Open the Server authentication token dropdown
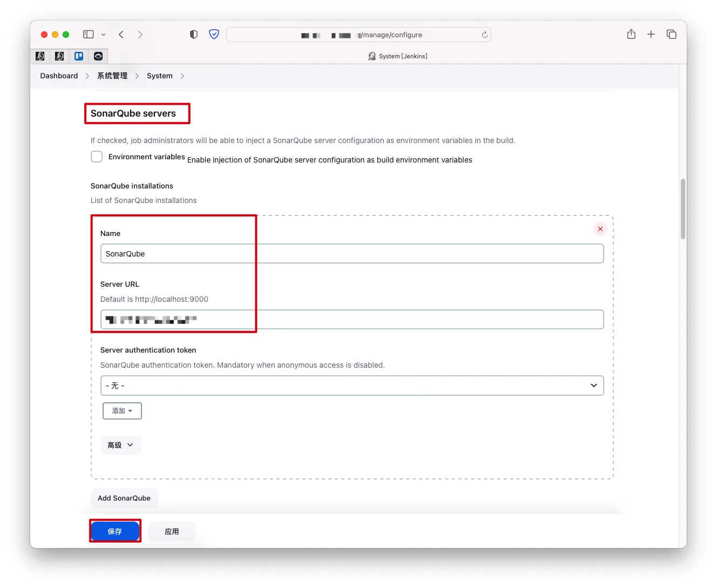 coord(352,386)
